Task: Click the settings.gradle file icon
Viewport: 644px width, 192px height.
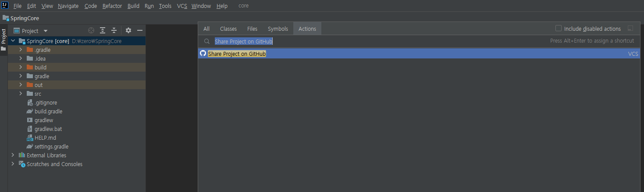Action: (30, 146)
